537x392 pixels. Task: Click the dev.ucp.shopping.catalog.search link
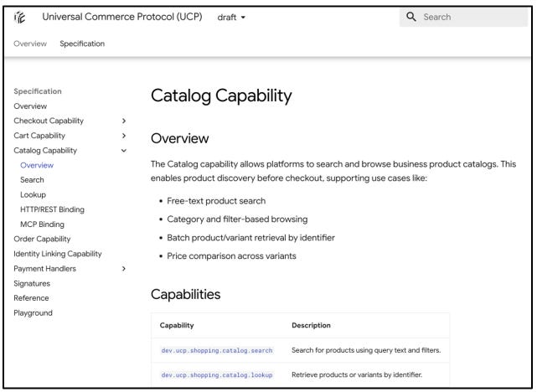(217, 350)
